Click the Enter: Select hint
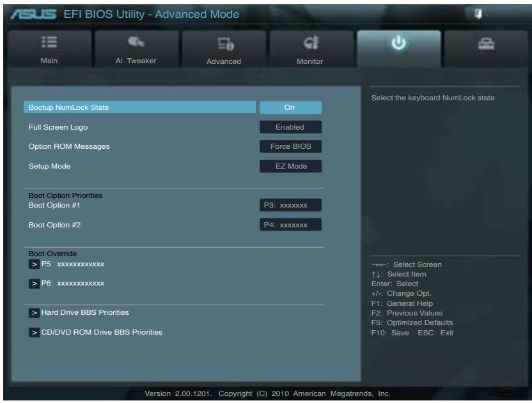This screenshot has height=403, width=532. tap(395, 284)
